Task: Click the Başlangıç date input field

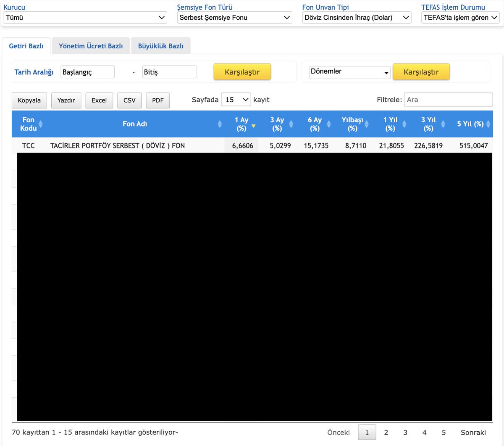Action: [x=88, y=72]
